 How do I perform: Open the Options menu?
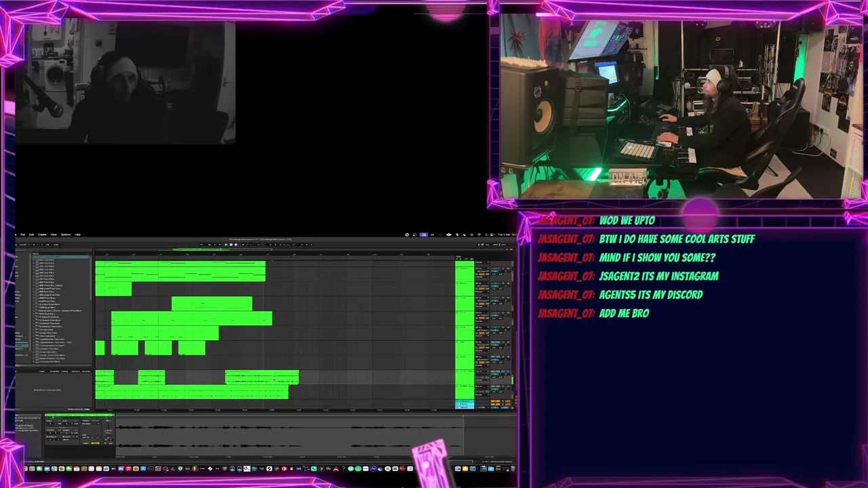pos(66,235)
